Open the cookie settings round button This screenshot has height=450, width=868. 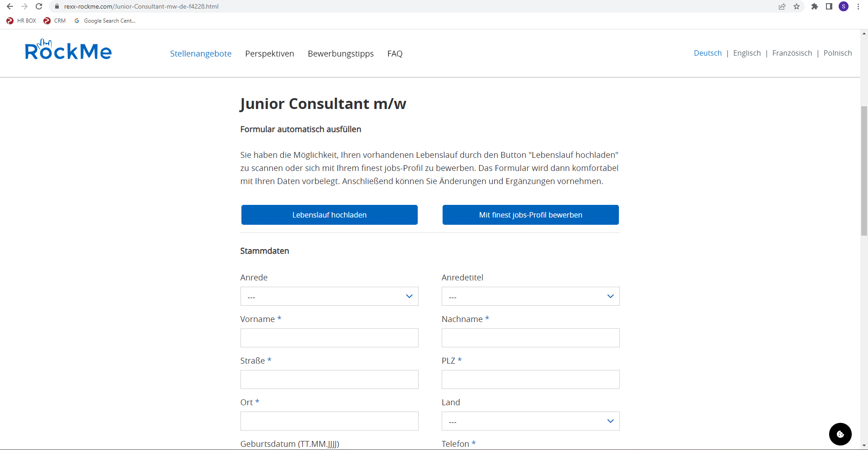point(840,434)
